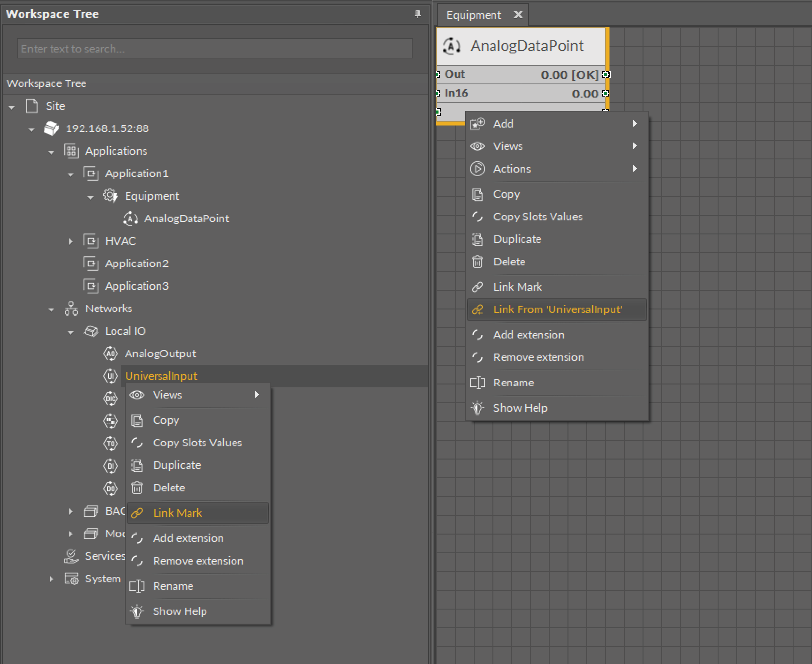812x664 pixels.
Task: Expand the HVAC application node
Action: tap(71, 241)
